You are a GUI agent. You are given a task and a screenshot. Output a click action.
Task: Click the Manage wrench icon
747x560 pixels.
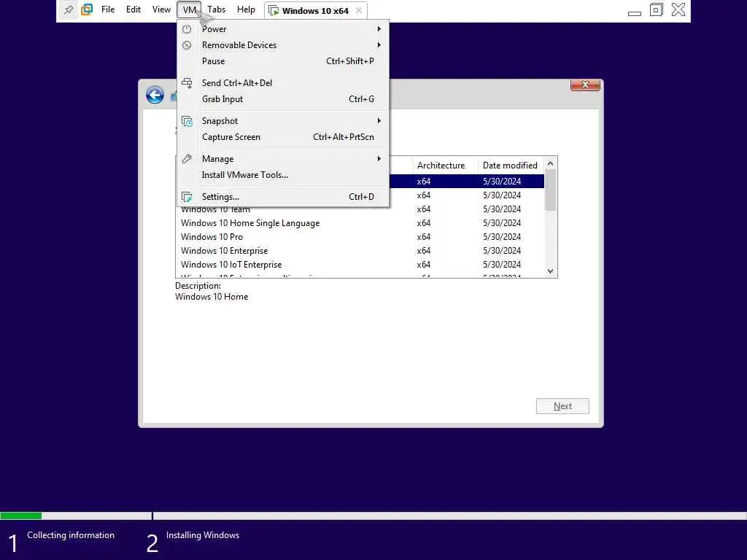(187, 159)
